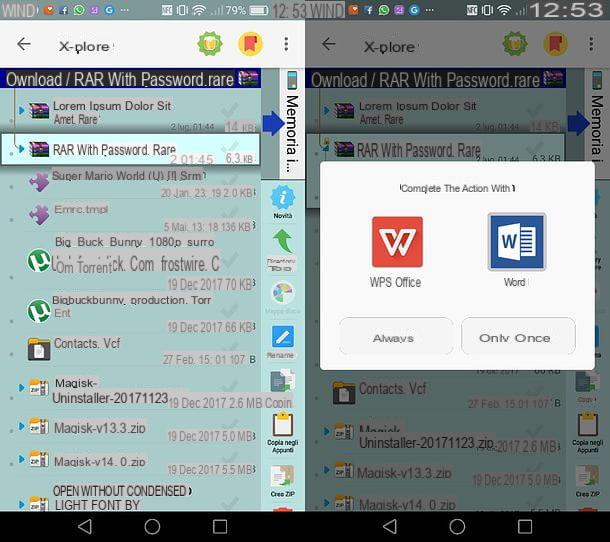Switch to Memoria i... pane tab, right screen
The image size is (610, 542).
(x=597, y=123)
